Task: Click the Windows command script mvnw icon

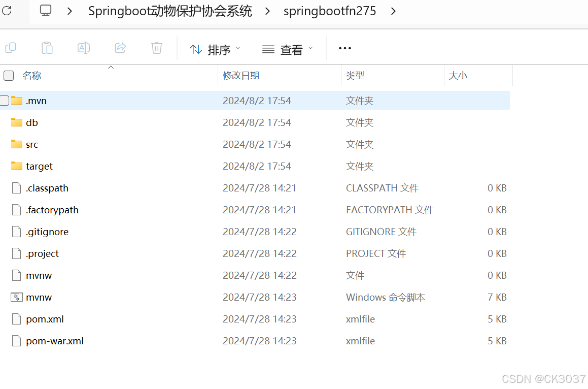Action: point(17,298)
